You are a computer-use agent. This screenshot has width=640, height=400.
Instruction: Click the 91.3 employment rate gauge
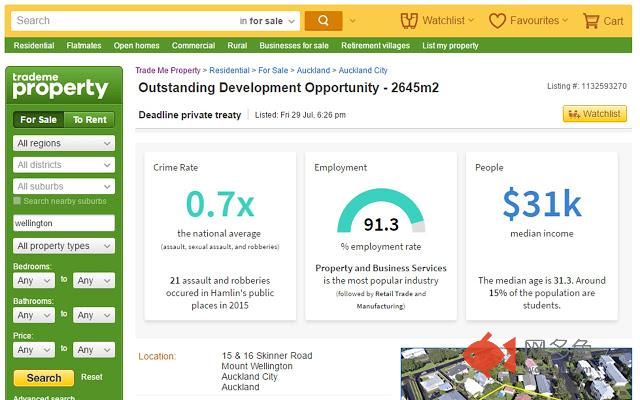pyautogui.click(x=381, y=211)
